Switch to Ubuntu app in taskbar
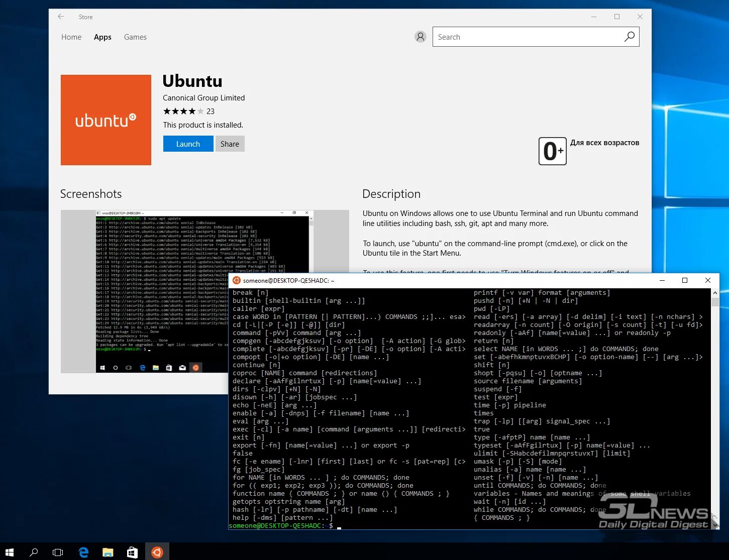729x560 pixels. tap(157, 552)
